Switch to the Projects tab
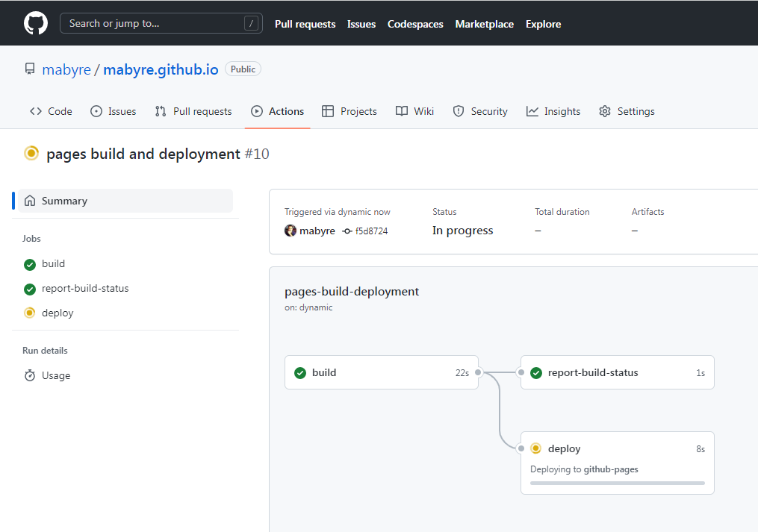 pyautogui.click(x=349, y=111)
